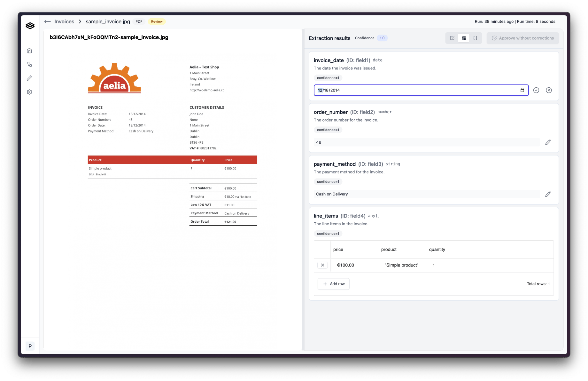Open Settings gear in sidebar
Screen dimensions: 588x381
[x=29, y=92]
